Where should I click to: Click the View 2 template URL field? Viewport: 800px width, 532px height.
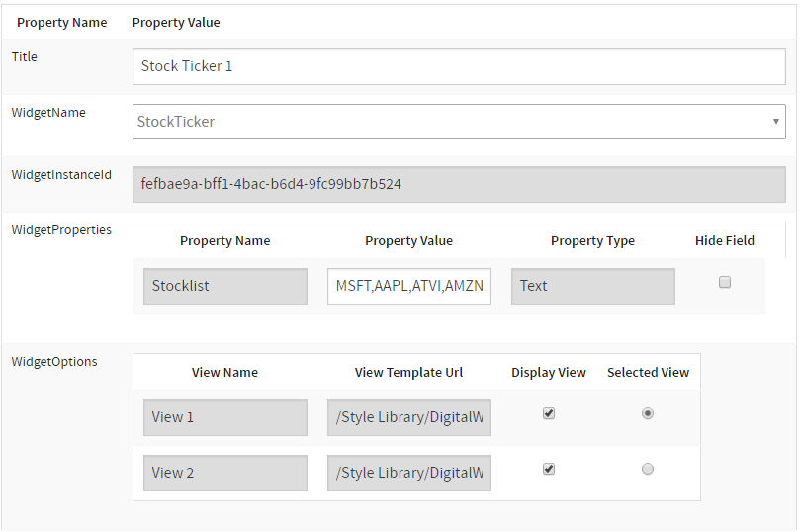click(408, 473)
